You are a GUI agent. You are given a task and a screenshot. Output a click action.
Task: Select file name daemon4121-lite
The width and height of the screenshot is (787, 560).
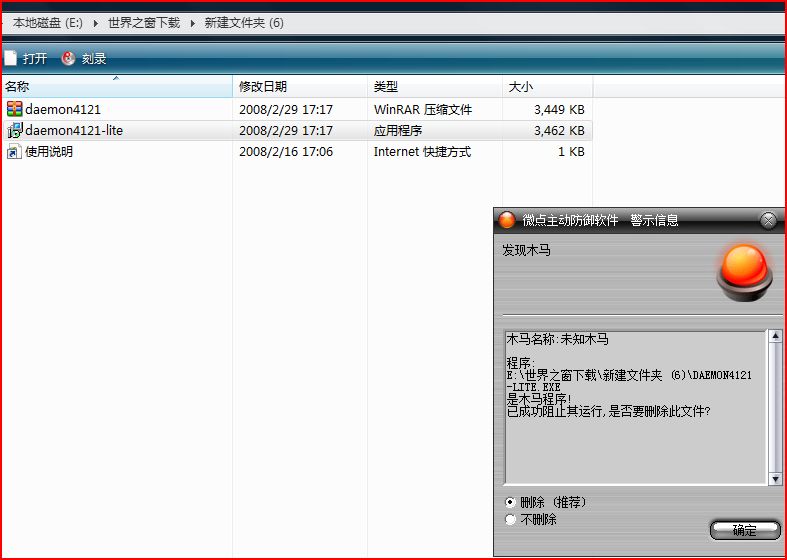coord(74,130)
